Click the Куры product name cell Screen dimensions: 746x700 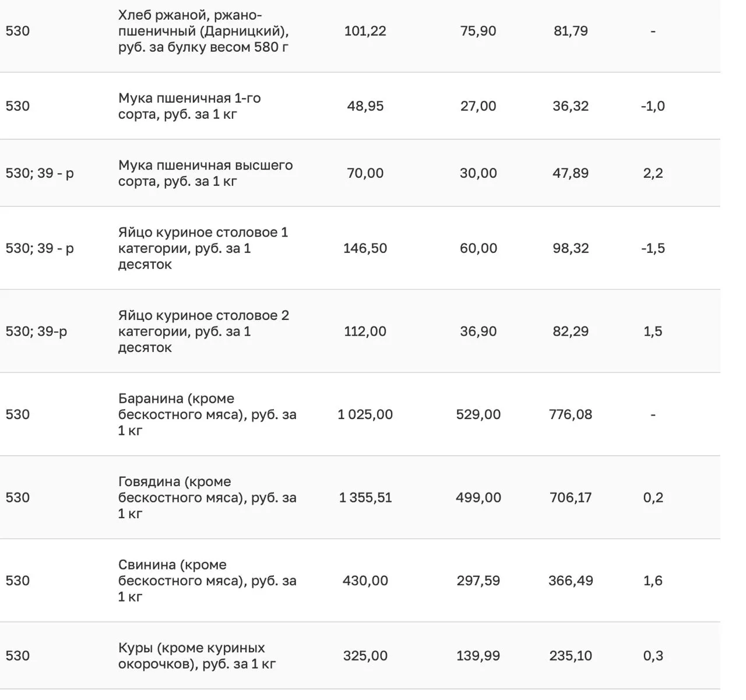[x=197, y=656]
